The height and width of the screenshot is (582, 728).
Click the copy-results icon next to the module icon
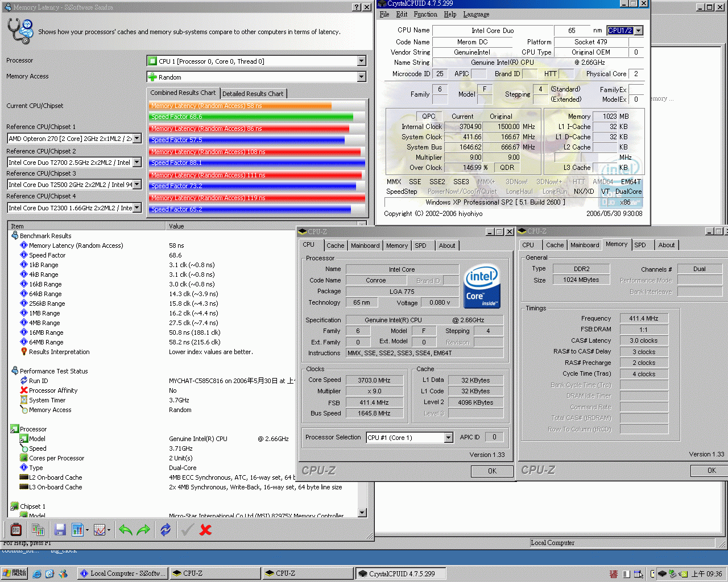tap(38, 529)
